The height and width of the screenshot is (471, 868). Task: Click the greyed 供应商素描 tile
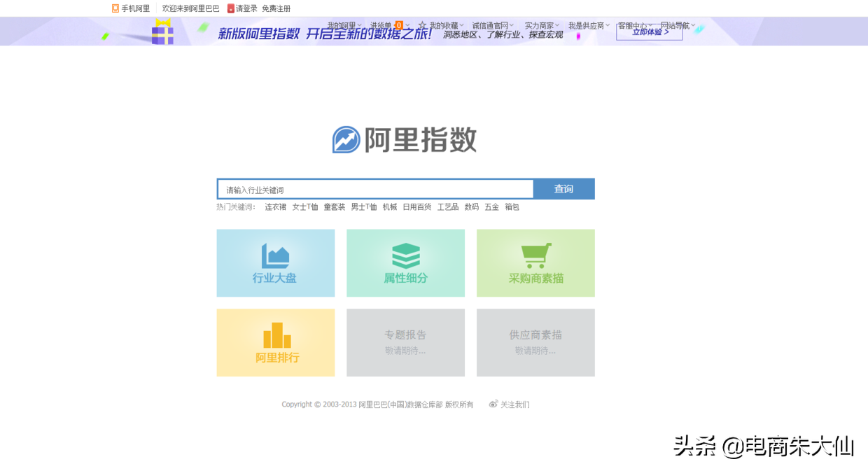point(535,343)
